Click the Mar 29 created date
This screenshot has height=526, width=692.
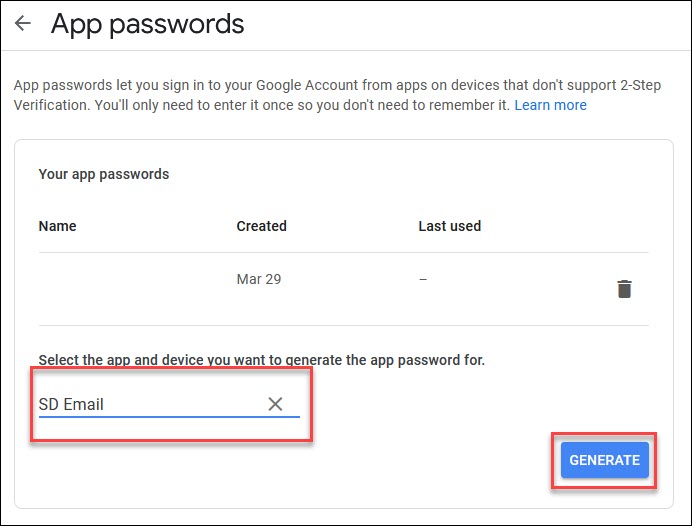258,280
